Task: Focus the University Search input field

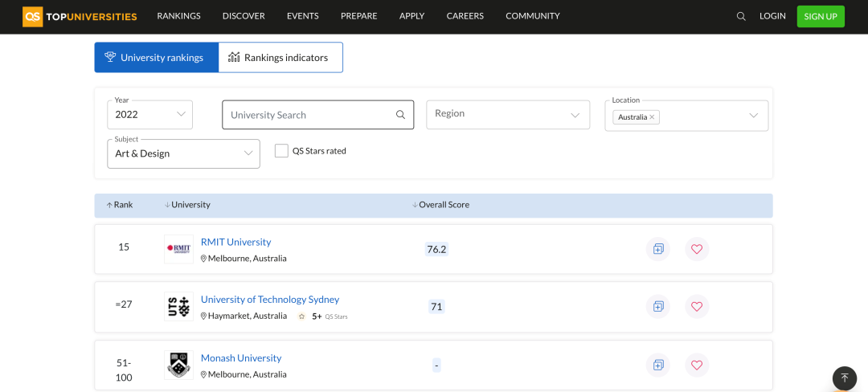Action: tap(317, 114)
